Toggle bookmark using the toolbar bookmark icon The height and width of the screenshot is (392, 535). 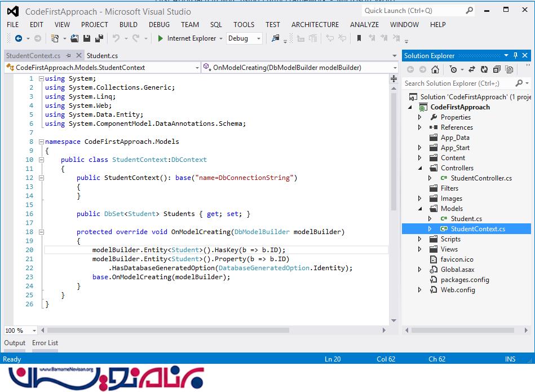click(x=359, y=38)
